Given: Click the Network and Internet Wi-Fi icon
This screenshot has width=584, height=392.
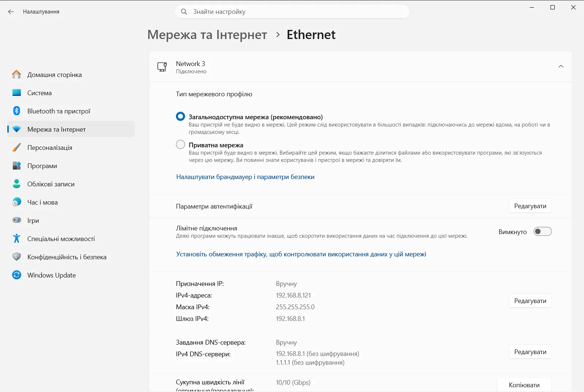Looking at the screenshot, I should point(16,129).
